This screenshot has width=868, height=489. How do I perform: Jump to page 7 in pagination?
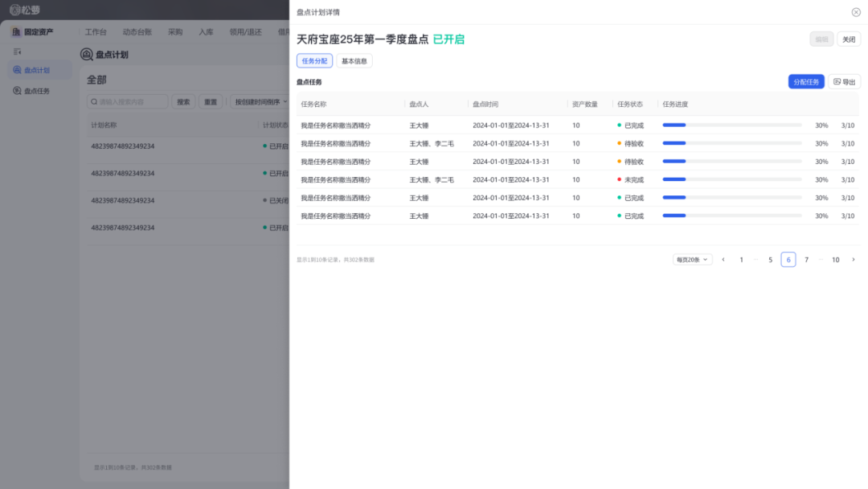806,260
